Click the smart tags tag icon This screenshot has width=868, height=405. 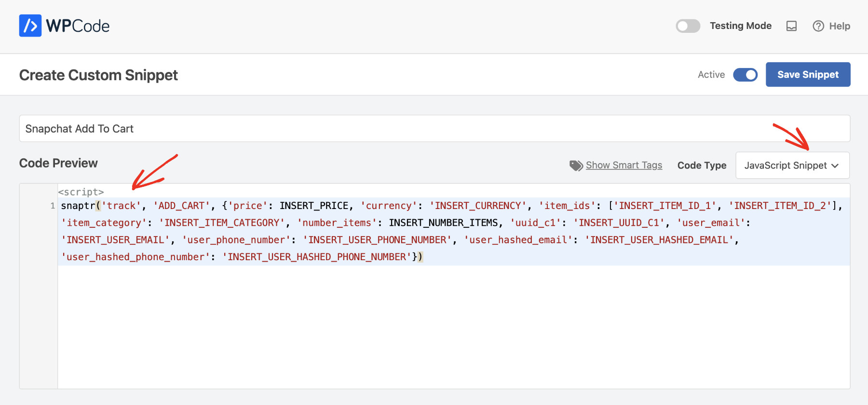pos(576,166)
